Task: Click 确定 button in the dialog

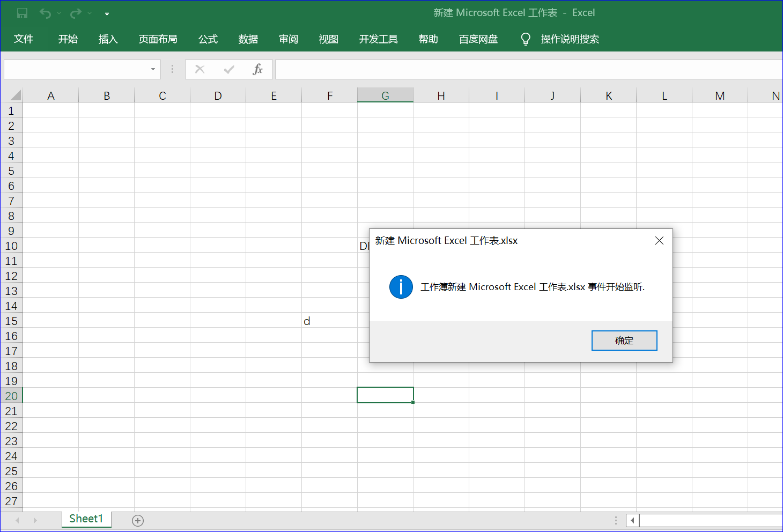Action: (624, 341)
